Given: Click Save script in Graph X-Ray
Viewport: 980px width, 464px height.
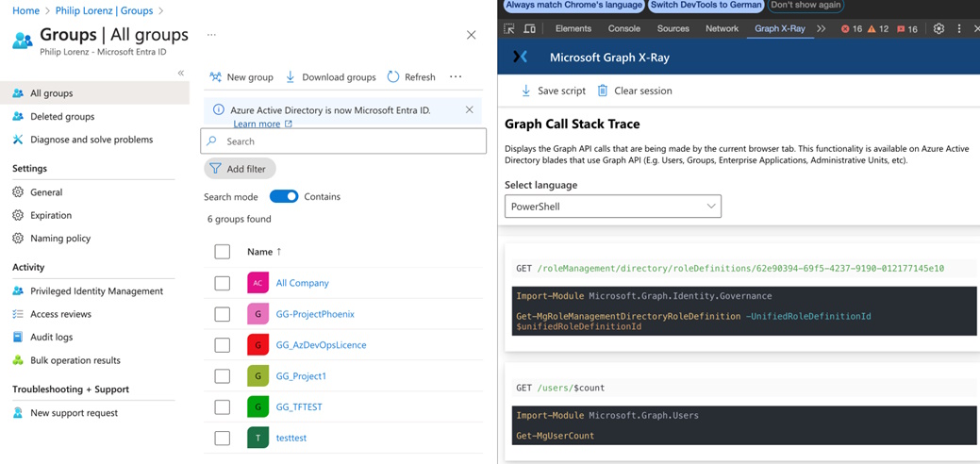Looking at the screenshot, I should pyautogui.click(x=553, y=91).
